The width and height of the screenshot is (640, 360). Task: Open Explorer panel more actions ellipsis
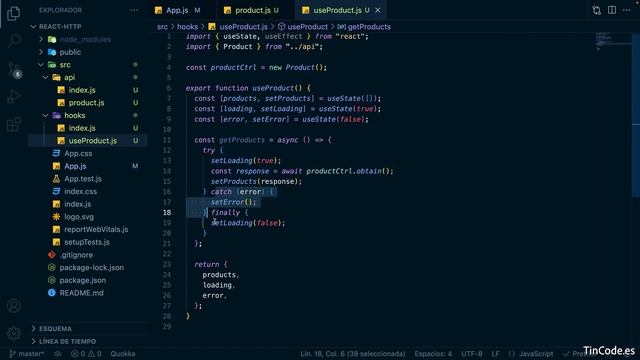[134, 10]
